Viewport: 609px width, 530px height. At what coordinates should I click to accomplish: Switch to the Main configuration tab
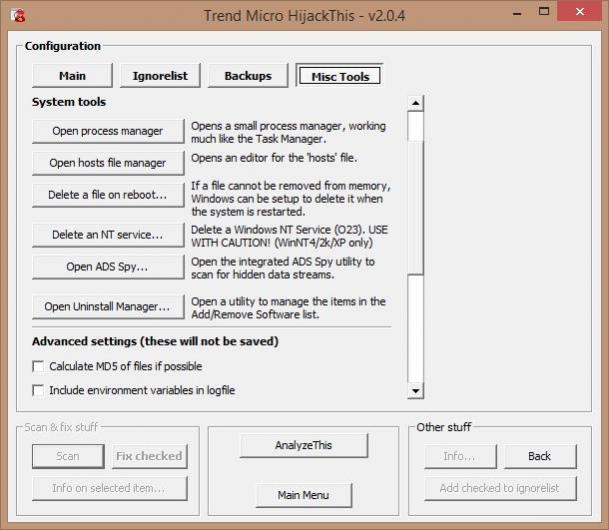[72, 75]
